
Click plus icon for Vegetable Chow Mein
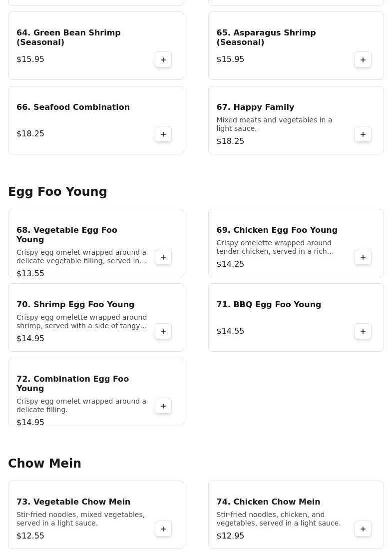[x=163, y=529]
